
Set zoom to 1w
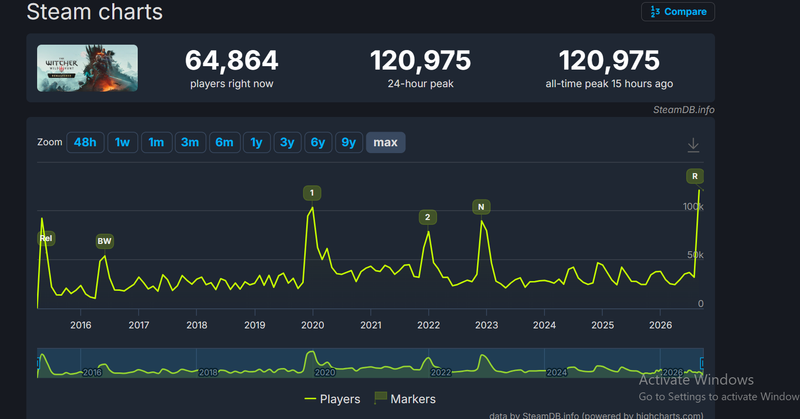coord(122,142)
